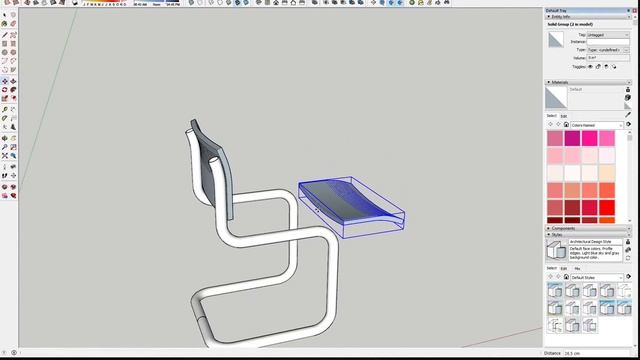Set material to default icon
Viewport: 640px width, 360px height.
pyautogui.click(x=628, y=106)
